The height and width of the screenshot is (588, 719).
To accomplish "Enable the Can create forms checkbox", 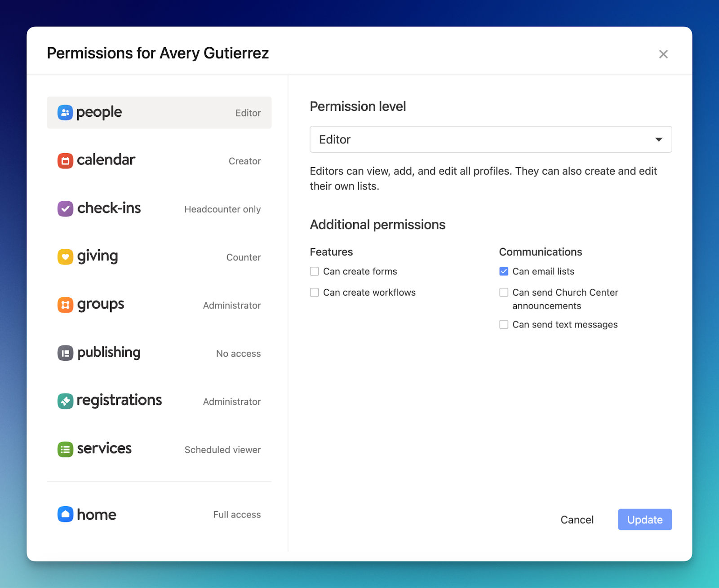I will coord(315,271).
